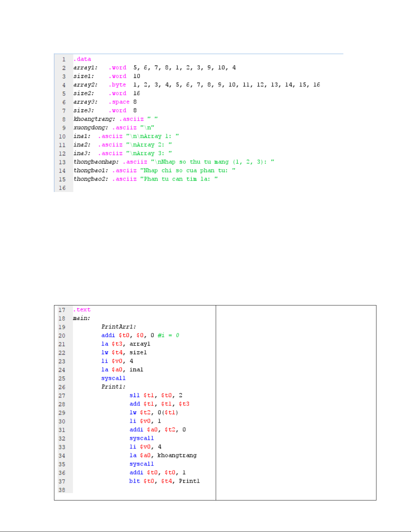Click the xuongdong label on line 9
This screenshot has height=532, width=411.
pos(91,128)
